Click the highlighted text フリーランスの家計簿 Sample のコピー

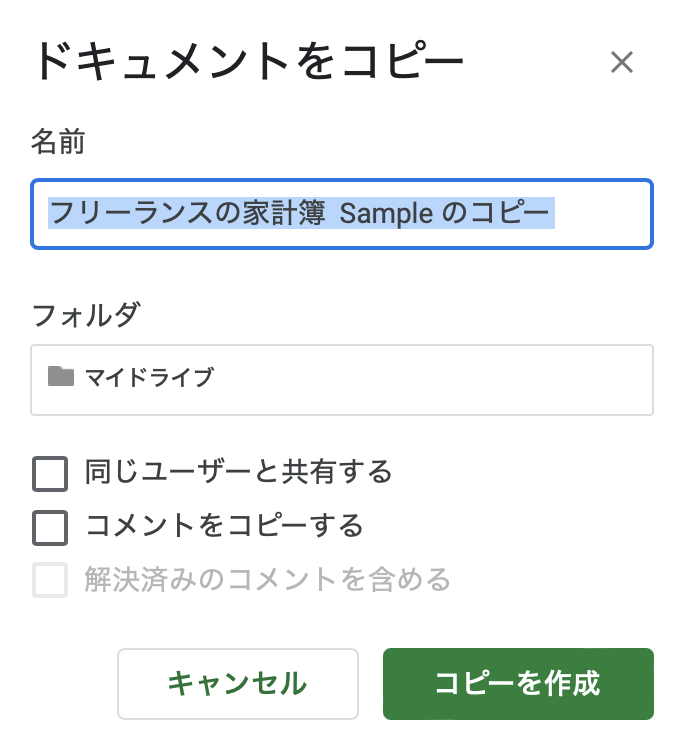[301, 213]
